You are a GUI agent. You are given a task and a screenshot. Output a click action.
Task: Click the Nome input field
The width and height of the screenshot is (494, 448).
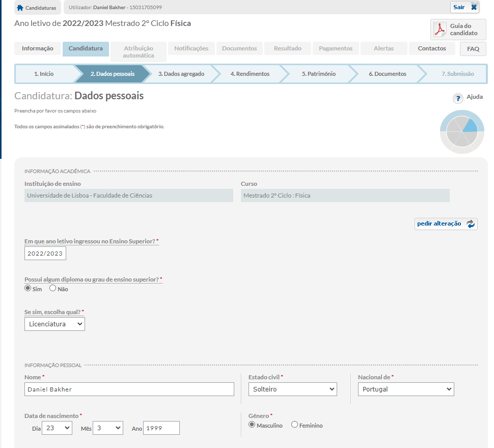(129, 389)
